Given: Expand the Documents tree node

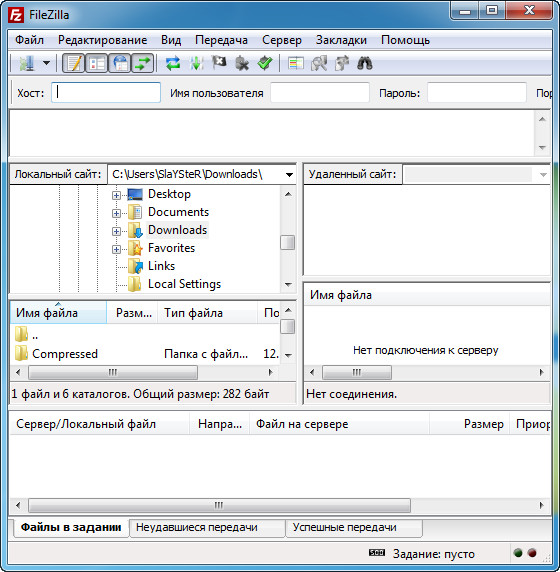Looking at the screenshot, I should 116,213.
